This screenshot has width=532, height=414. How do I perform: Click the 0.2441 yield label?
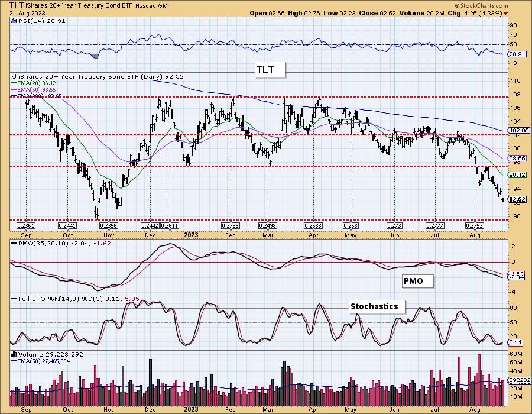(67, 226)
